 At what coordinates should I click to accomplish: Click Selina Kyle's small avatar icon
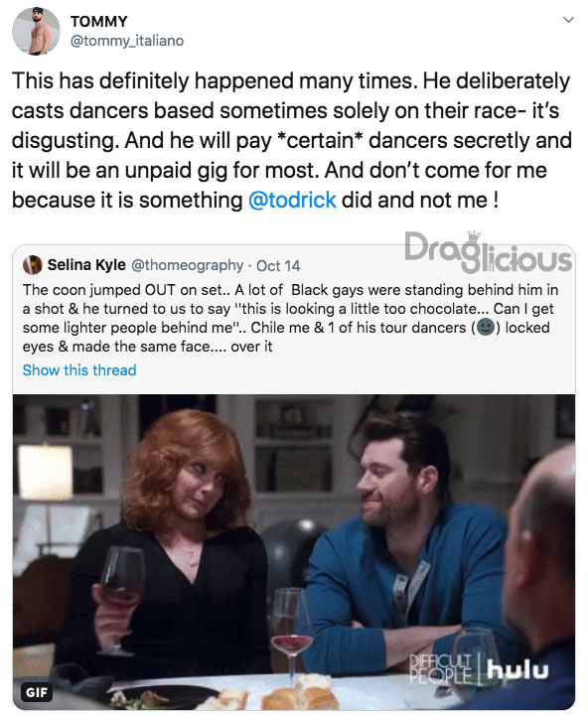click(x=33, y=265)
